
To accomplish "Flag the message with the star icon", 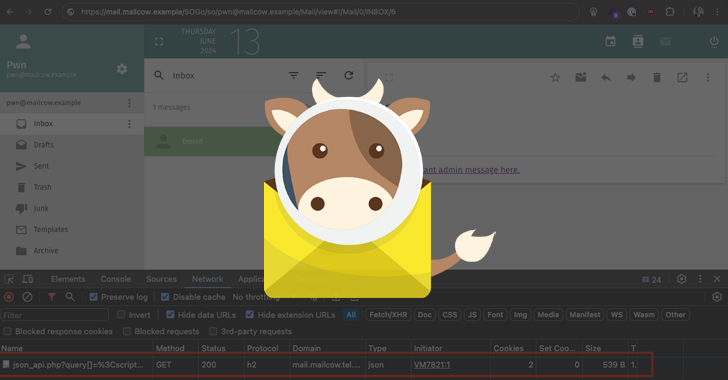I will click(555, 78).
